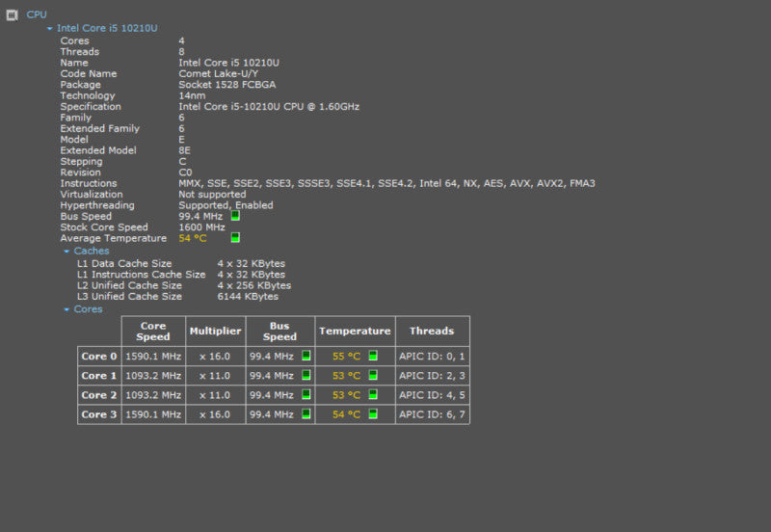Click Core 2 multiplier x 11.0 cell
Viewport: 771px width, 532px height.
(x=215, y=395)
